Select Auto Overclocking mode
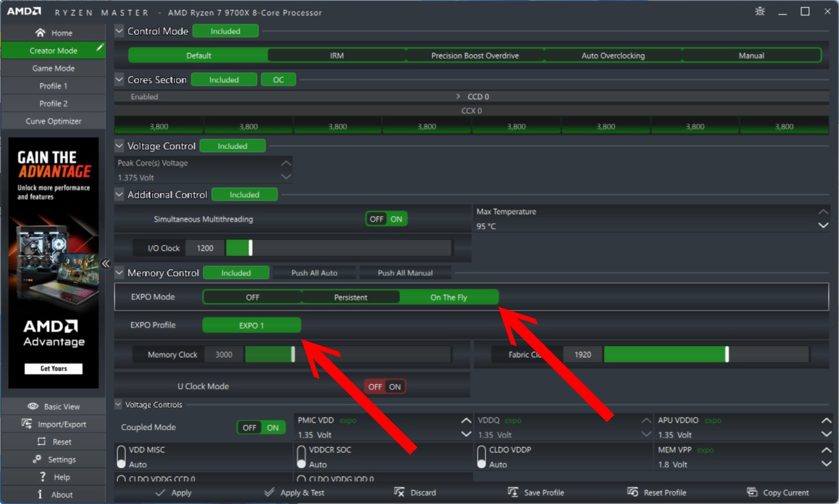The width and height of the screenshot is (839, 504). [613, 55]
